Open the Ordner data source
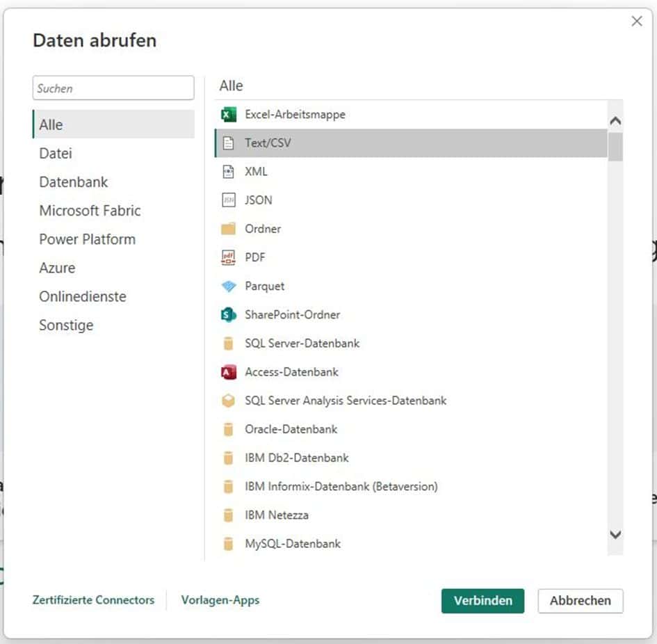This screenshot has width=657, height=644. (x=262, y=229)
